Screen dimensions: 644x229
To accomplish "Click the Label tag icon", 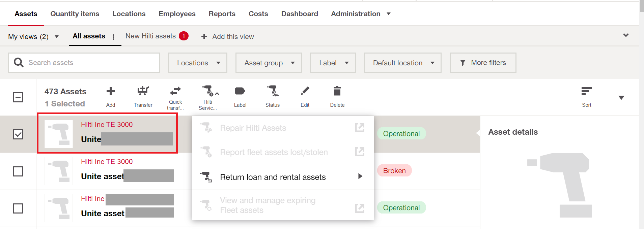I will 240,91.
